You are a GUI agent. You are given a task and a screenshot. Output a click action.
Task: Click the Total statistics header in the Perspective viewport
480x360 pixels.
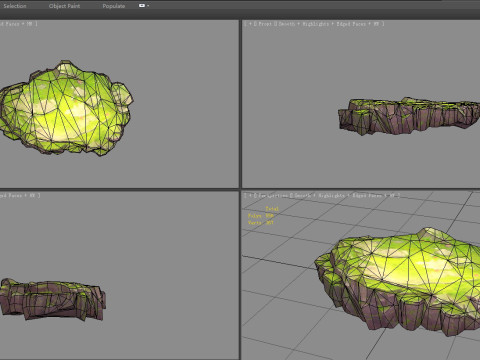(x=272, y=209)
